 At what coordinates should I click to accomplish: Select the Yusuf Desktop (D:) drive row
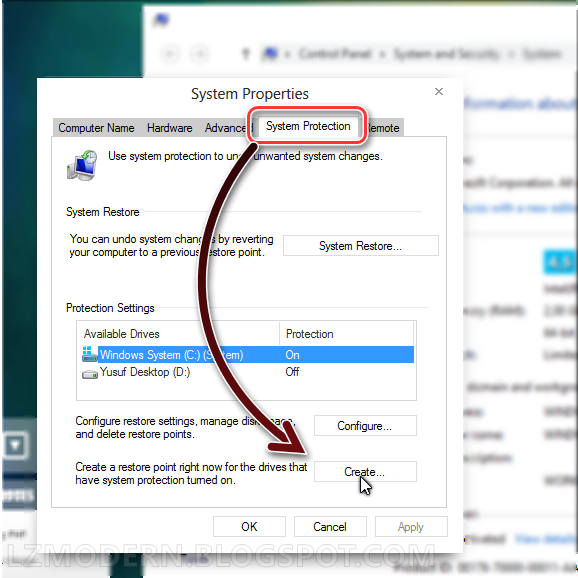pos(248,372)
